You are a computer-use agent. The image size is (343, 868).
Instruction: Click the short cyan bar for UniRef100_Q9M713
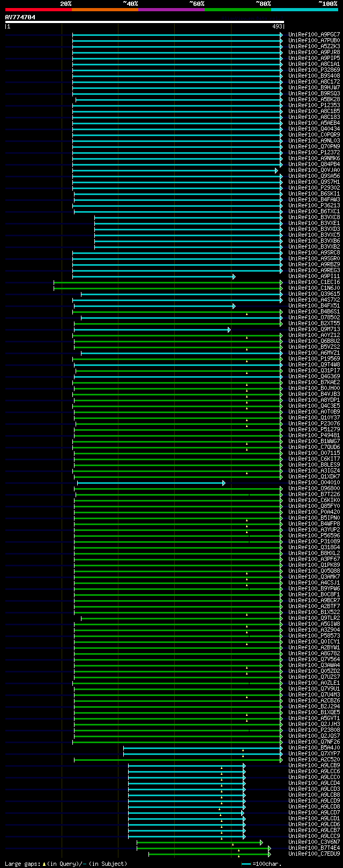point(153,330)
